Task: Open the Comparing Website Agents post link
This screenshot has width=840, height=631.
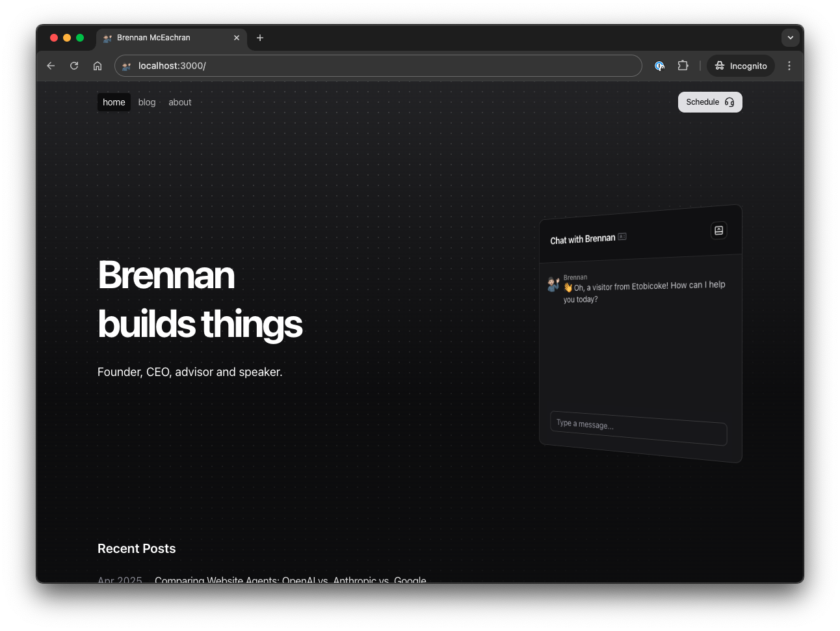Action: pos(290,578)
